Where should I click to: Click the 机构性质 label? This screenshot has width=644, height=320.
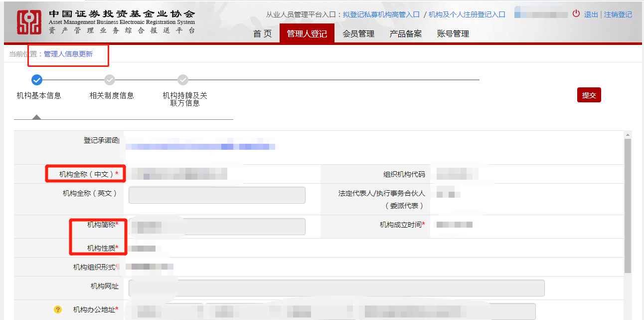103,248
